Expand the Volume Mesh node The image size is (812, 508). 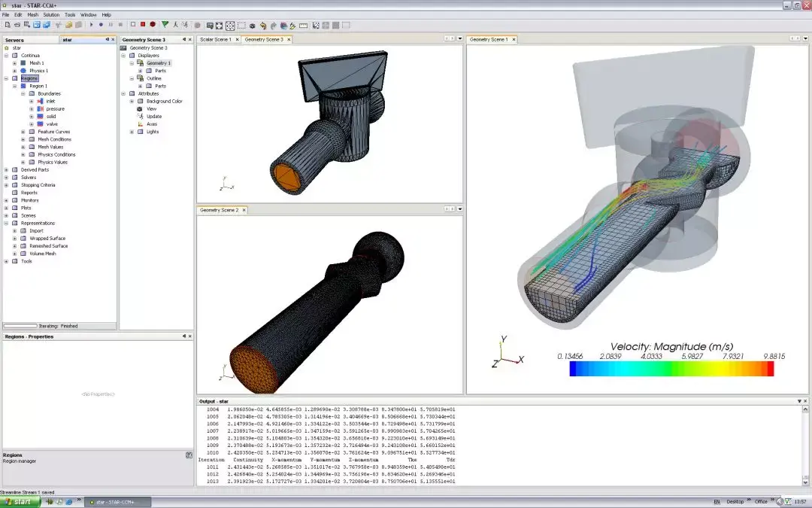[x=14, y=254]
